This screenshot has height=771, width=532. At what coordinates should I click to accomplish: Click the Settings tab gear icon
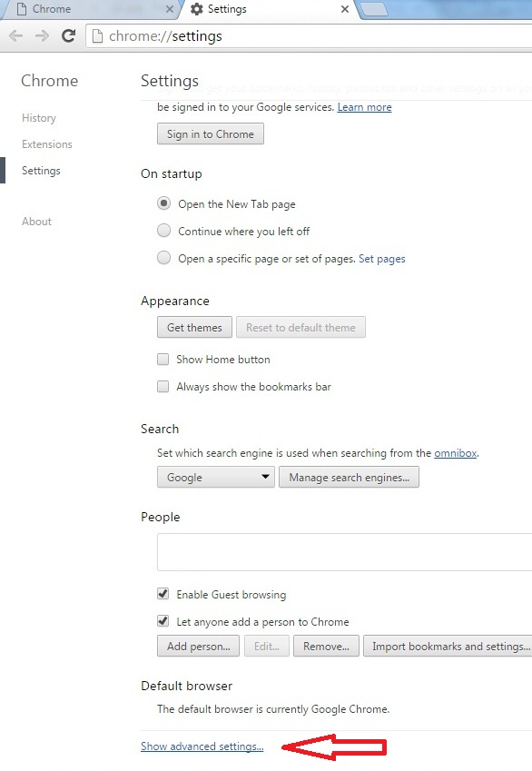(197, 9)
